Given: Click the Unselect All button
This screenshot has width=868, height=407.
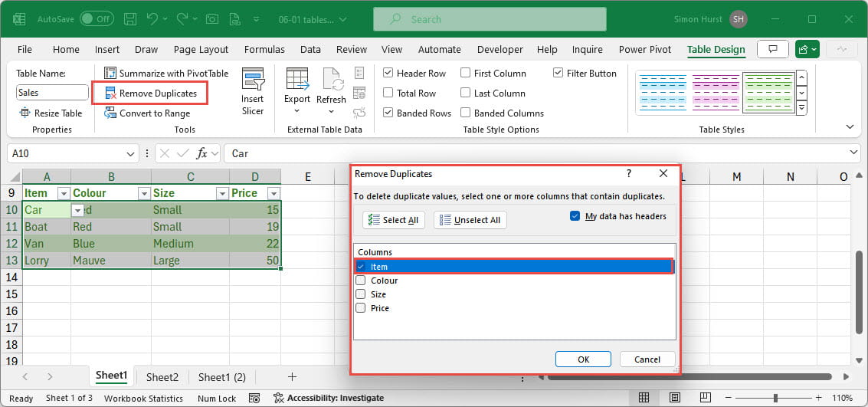Looking at the screenshot, I should 470,220.
